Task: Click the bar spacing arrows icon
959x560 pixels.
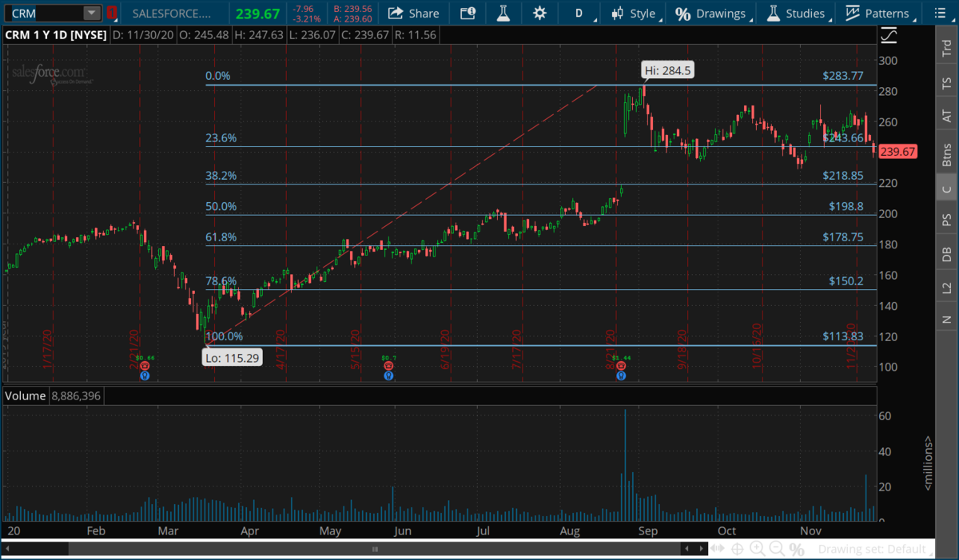Action: tap(717, 549)
